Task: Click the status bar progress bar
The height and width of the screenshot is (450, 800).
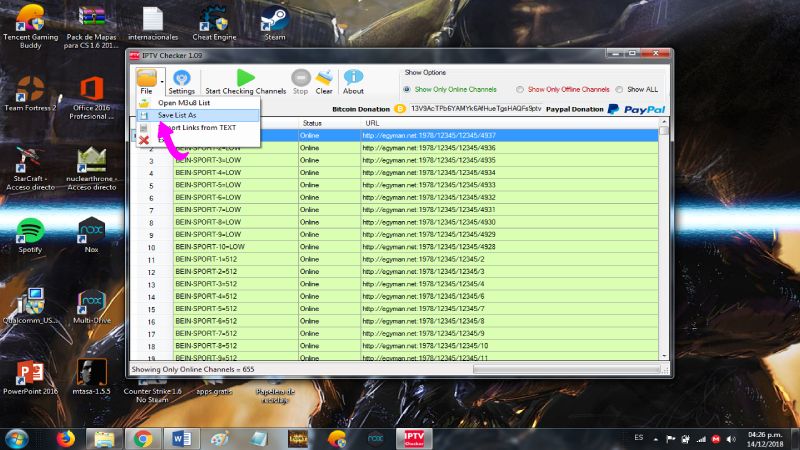Action: coord(566,369)
